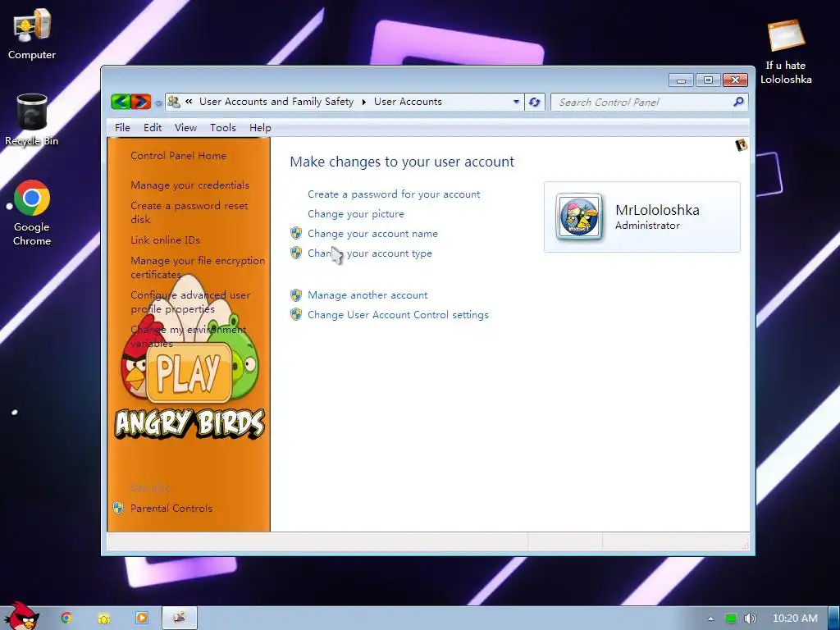Click the help icon at the content pane corner

click(x=741, y=145)
